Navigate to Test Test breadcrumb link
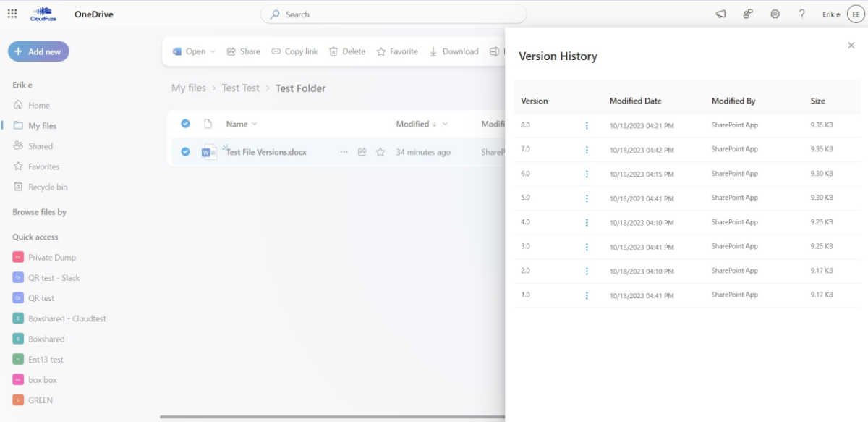Image resolution: width=868 pixels, height=422 pixels. coord(241,88)
